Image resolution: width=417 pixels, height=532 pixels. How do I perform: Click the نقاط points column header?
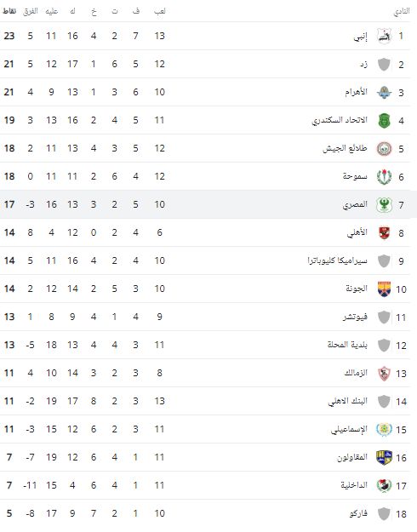(x=9, y=11)
